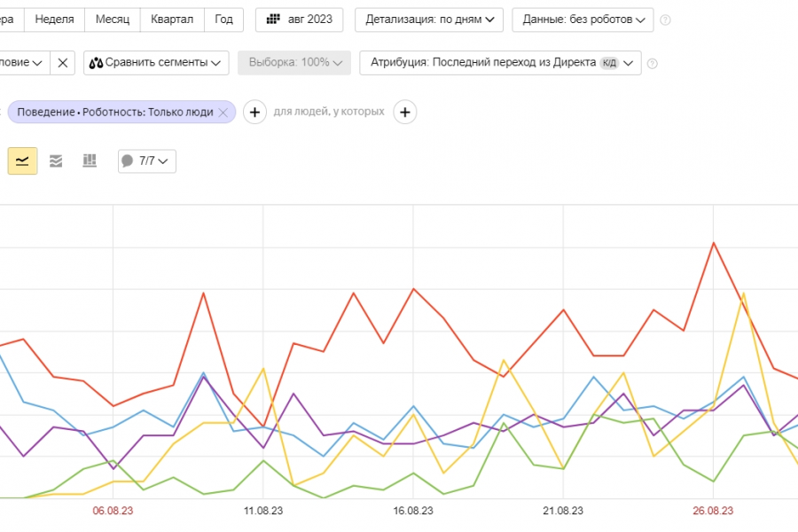The width and height of the screenshot is (798, 532).
Task: Remove the 'Только люди' filter chip
Action: click(223, 113)
